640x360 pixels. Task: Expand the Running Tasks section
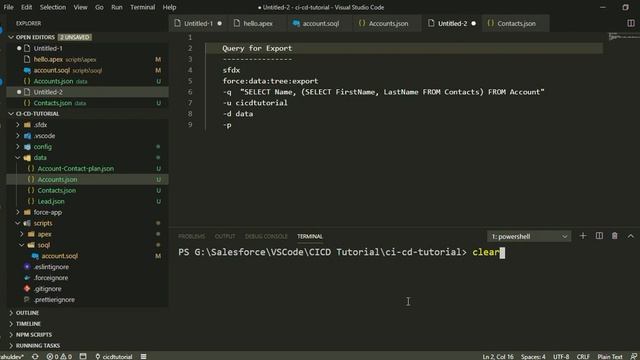(x=38, y=346)
